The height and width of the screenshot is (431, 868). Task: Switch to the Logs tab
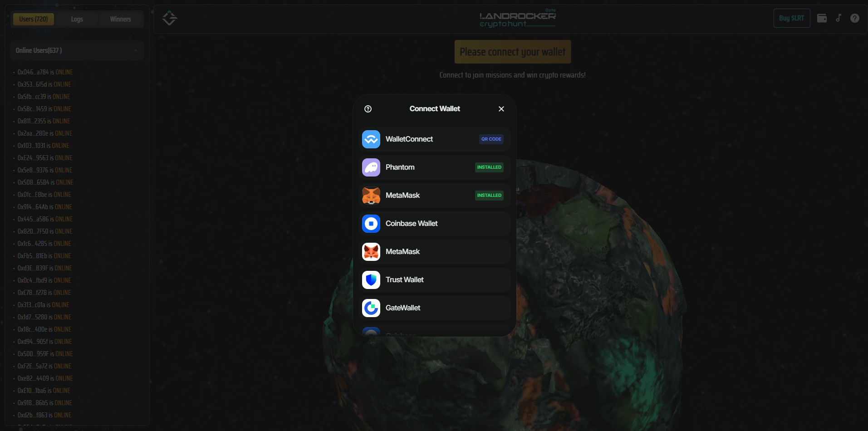[77, 19]
